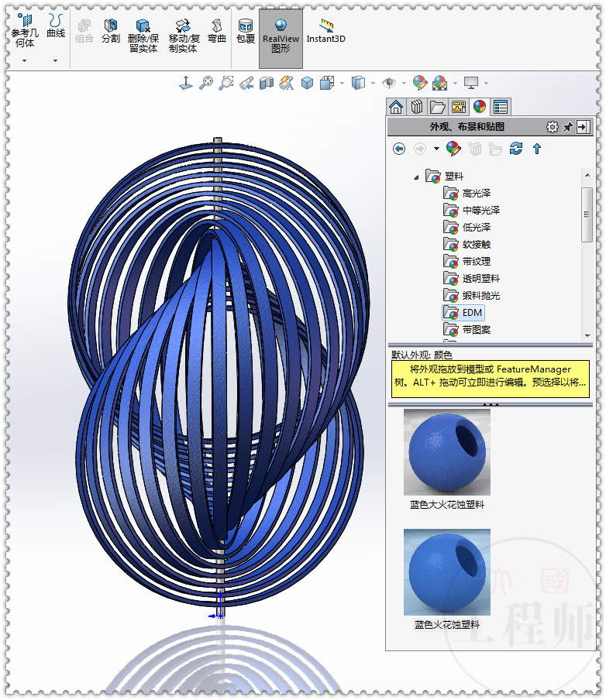Select the 缎料抛光 folder

pyautogui.click(x=471, y=296)
